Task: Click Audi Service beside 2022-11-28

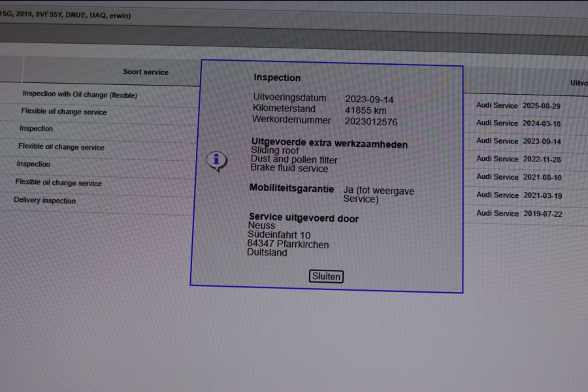Action: click(497, 159)
